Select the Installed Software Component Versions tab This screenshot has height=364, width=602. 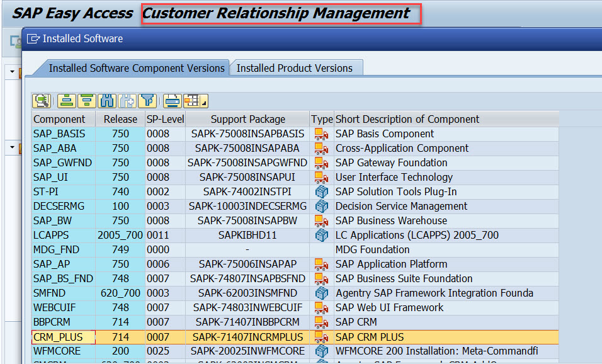(136, 67)
